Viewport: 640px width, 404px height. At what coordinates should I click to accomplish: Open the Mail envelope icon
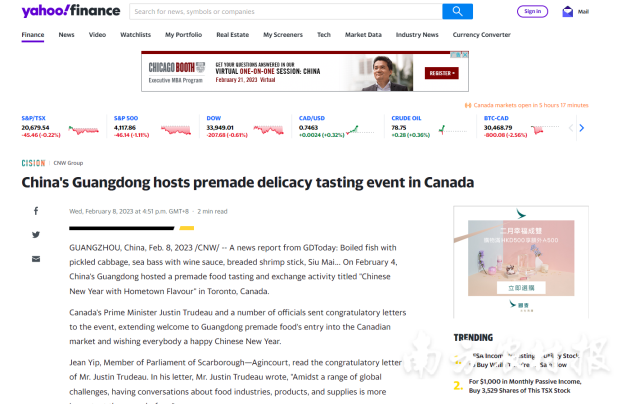click(568, 12)
